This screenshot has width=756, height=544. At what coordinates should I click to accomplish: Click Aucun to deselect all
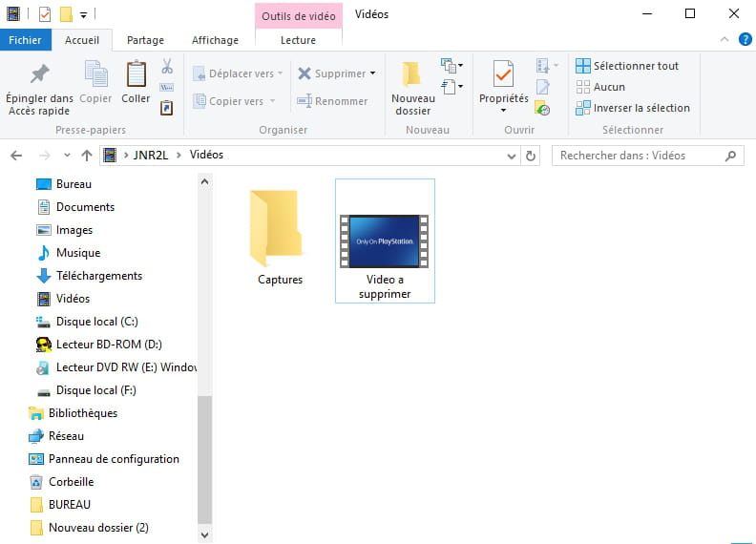click(600, 87)
